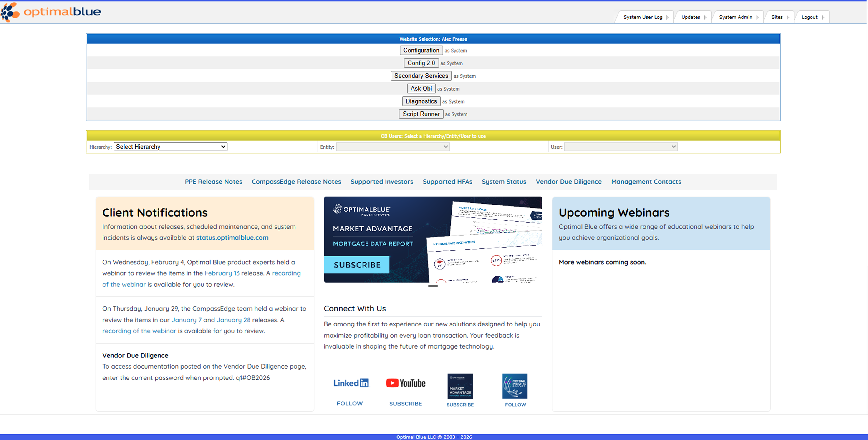
Task: Launch Script Runner as System
Action: click(421, 114)
